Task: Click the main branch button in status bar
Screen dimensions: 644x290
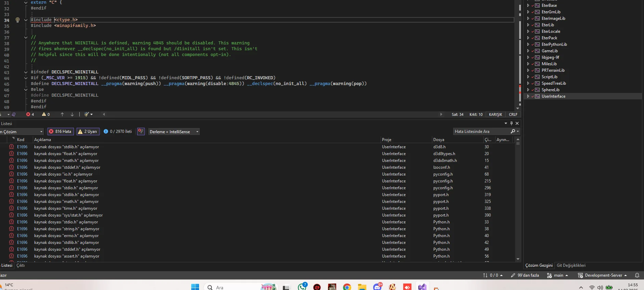Action: pos(558,275)
